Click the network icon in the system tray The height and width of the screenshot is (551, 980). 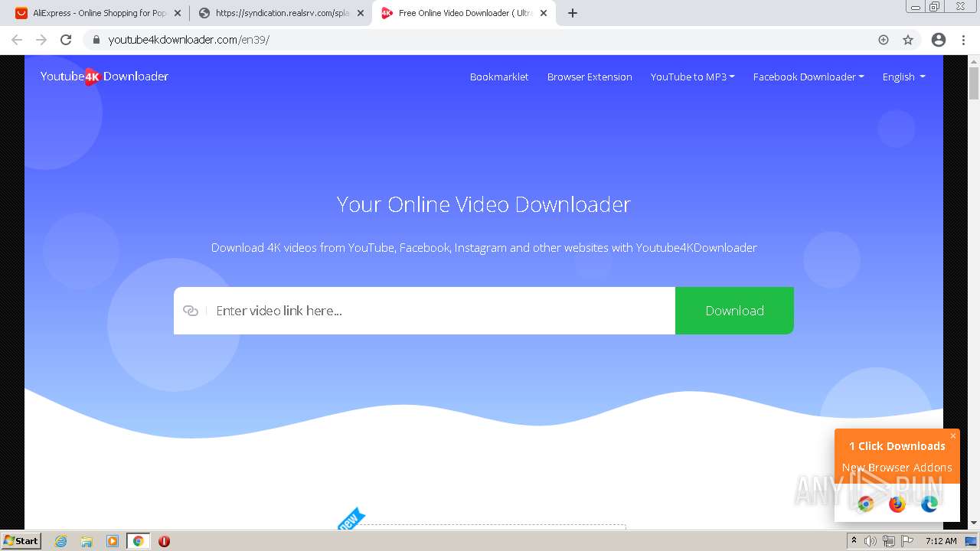(x=889, y=541)
